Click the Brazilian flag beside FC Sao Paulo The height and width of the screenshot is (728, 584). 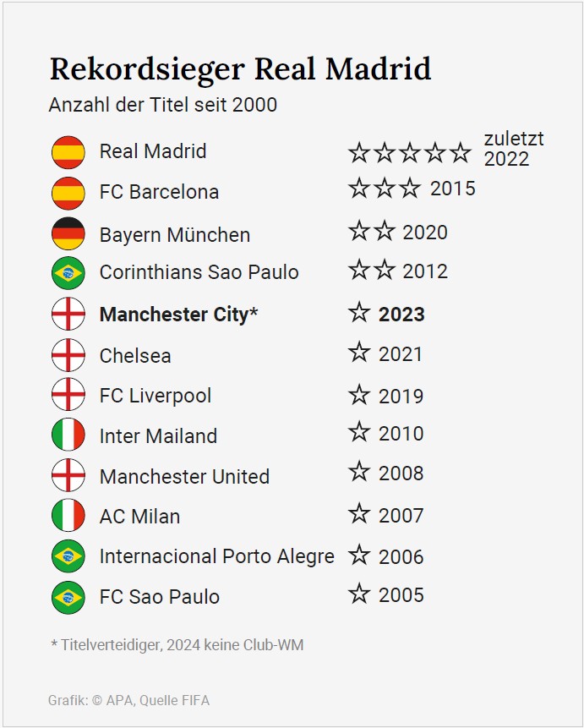pyautogui.click(x=68, y=597)
